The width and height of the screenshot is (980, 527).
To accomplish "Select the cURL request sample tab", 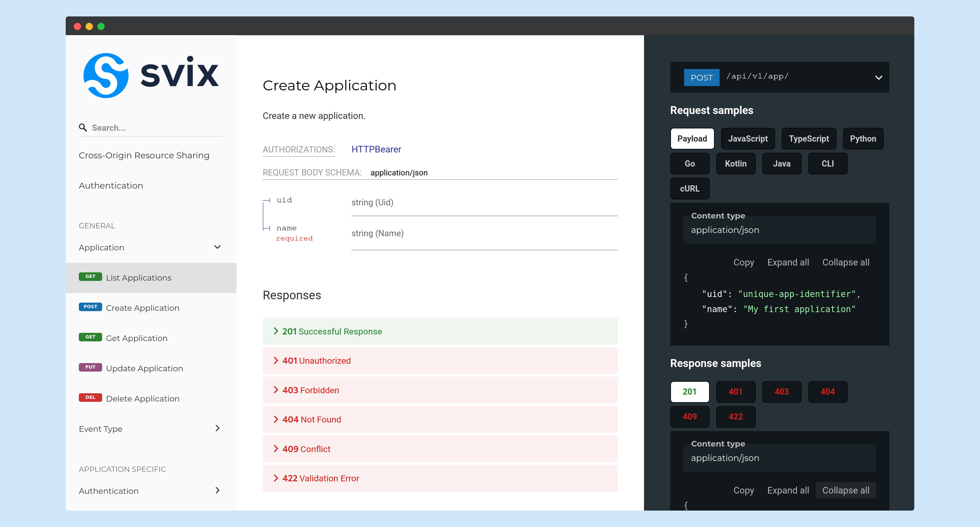I will [x=689, y=189].
